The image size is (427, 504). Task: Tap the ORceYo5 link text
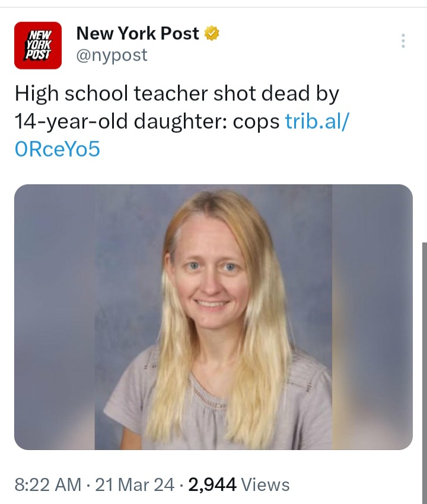[x=58, y=149]
